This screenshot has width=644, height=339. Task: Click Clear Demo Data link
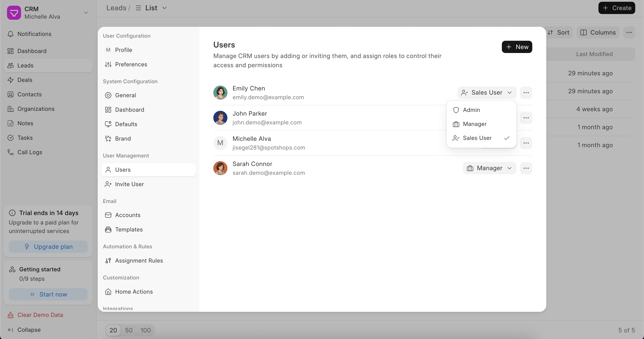(x=40, y=315)
